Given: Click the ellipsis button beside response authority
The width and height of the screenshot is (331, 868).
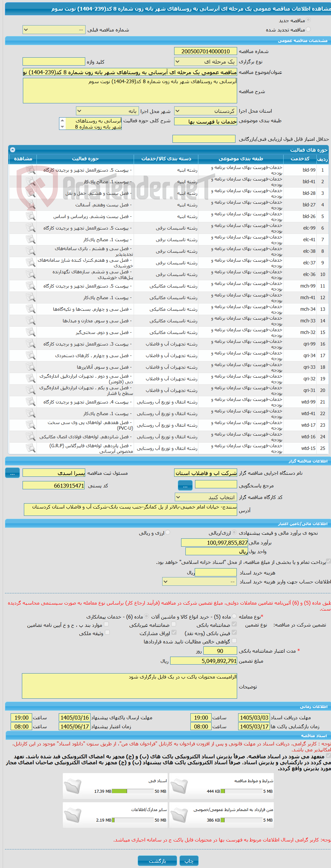Looking at the screenshot, I should 185,486.
